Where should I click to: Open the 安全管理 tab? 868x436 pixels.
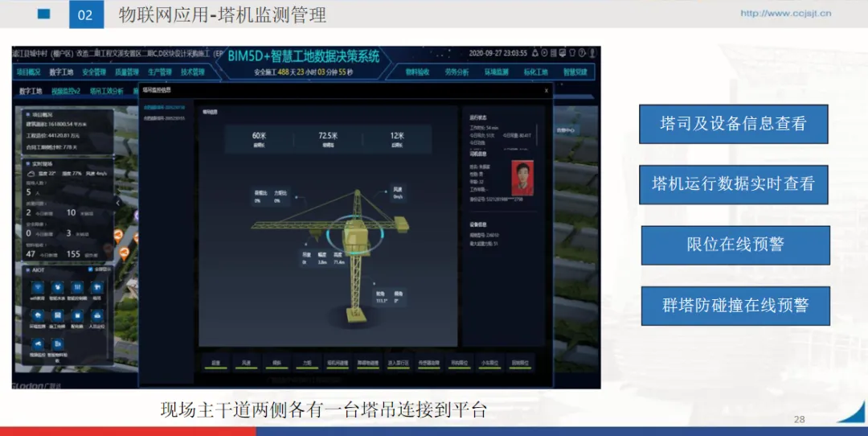pos(93,72)
